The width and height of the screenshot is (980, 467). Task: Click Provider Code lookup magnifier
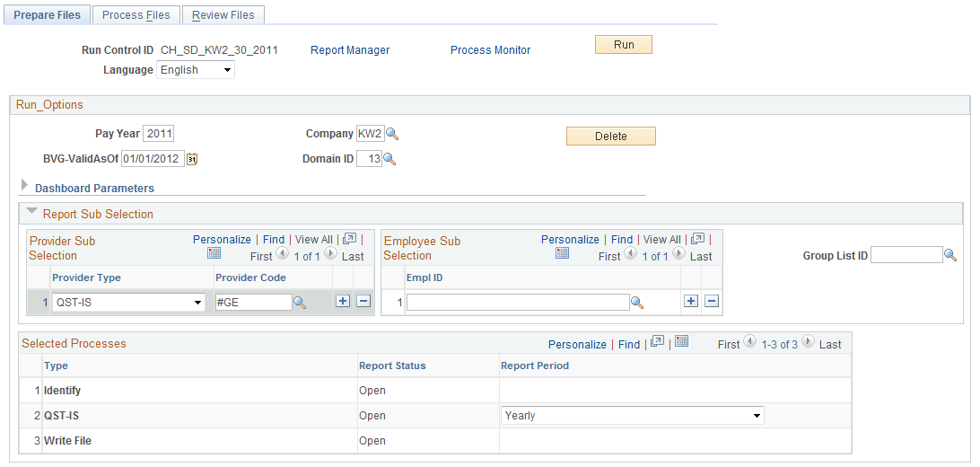tap(300, 303)
